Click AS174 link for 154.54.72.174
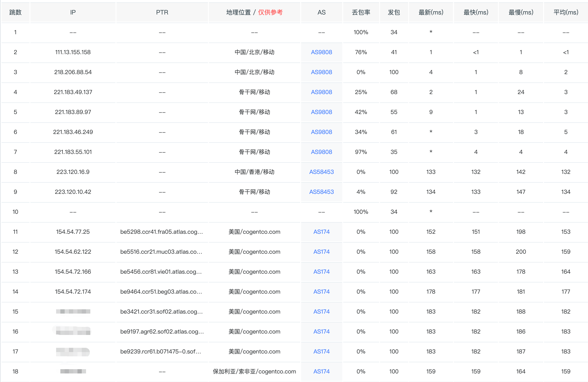This screenshot has height=382, width=588. point(321,292)
